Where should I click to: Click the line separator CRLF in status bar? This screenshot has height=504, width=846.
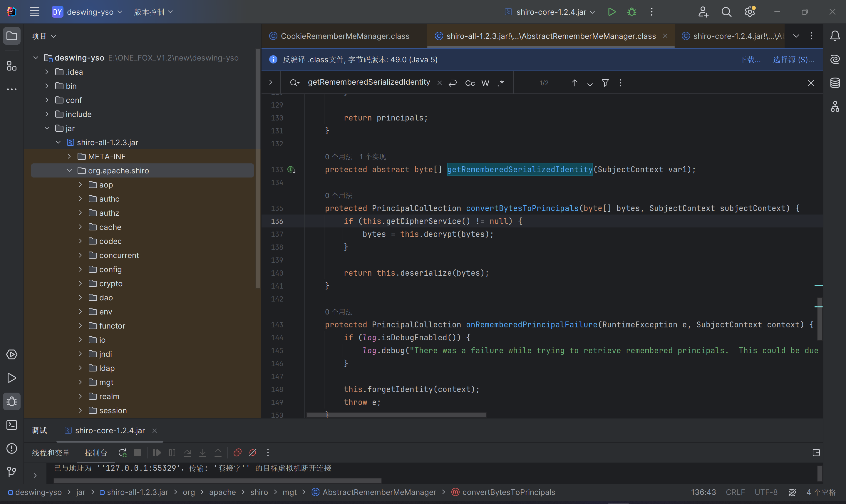point(735,493)
